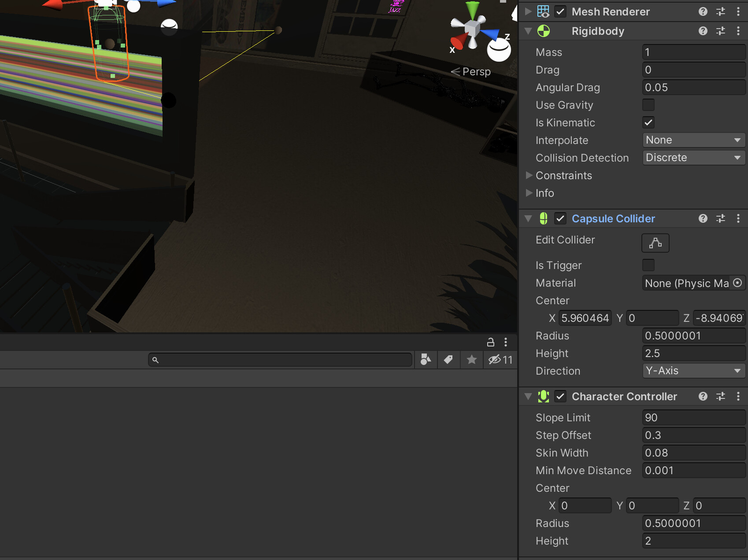Enable Use Gravity on the Rigidbody
Viewport: 748px width, 560px height.
[648, 105]
